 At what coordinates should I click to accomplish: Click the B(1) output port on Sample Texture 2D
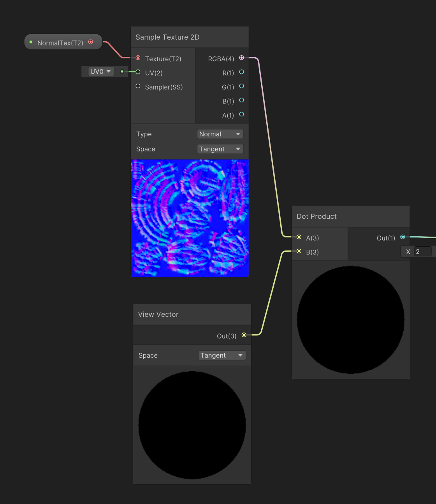[x=241, y=100]
